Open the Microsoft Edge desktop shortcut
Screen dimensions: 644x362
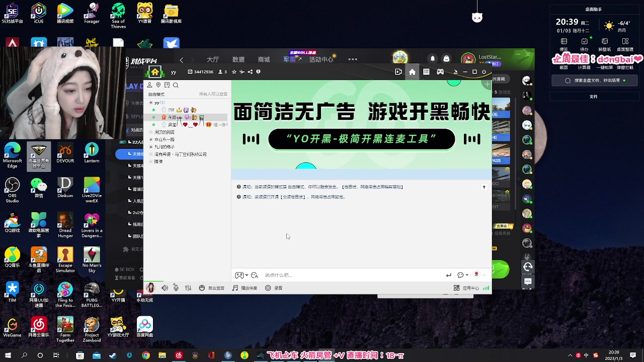12,155
